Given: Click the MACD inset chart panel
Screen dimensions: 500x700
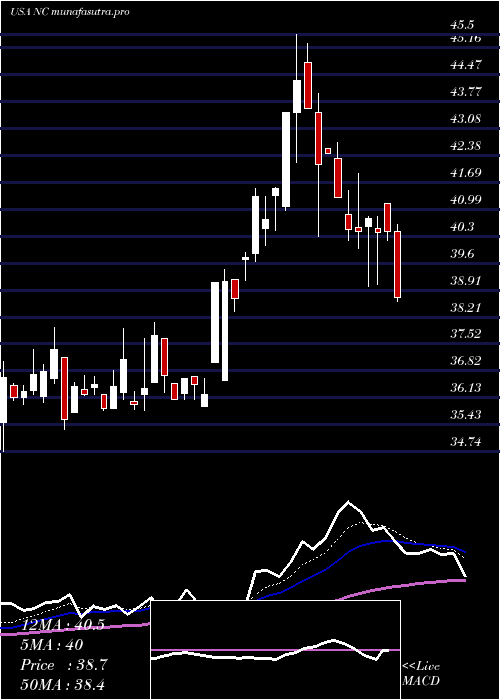Looking at the screenshot, I should click(x=275, y=650).
